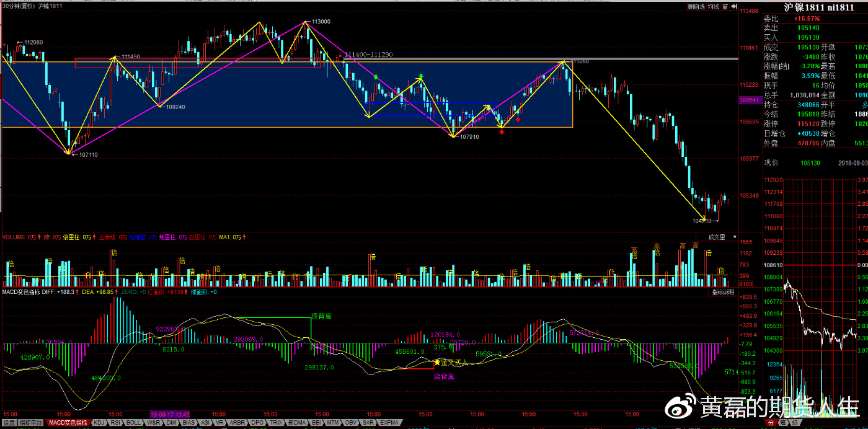This screenshot has width=868, height=429.
Task: Click the 删自选 button above the chart
Action: point(697,6)
